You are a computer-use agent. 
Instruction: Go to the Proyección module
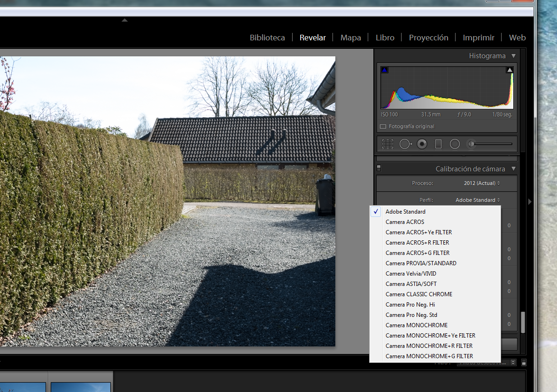[x=428, y=38]
